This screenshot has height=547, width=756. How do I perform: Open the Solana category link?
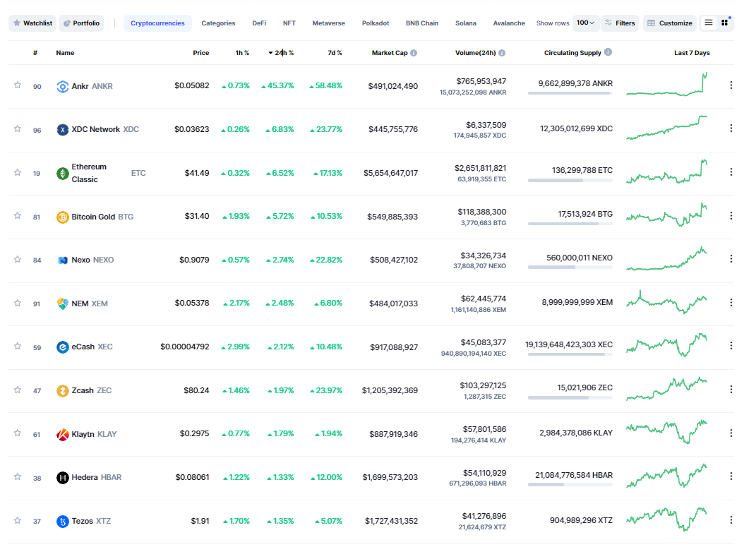pos(466,23)
